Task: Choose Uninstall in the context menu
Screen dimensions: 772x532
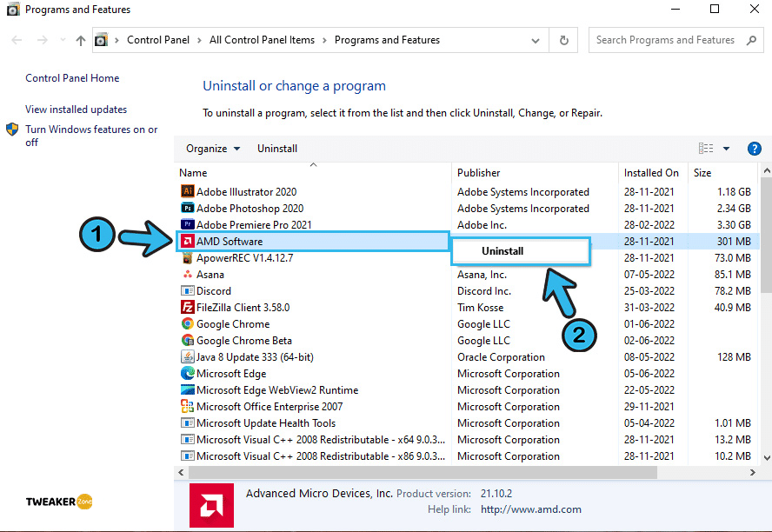Action: (521, 251)
